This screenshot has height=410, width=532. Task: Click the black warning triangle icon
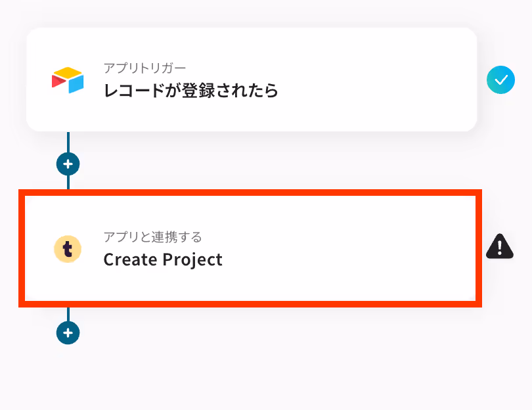pyautogui.click(x=499, y=246)
